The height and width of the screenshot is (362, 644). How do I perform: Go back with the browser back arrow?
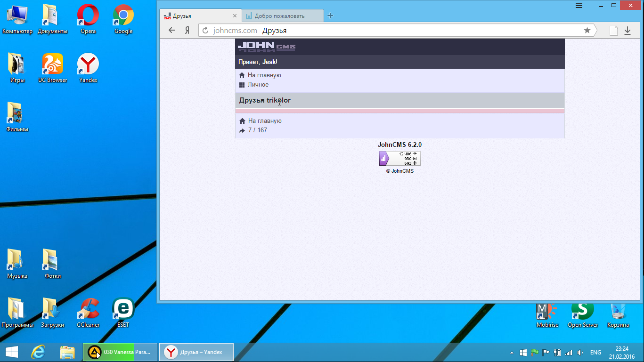[x=172, y=31]
